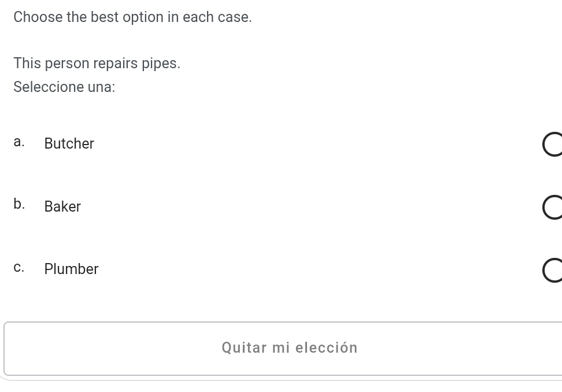Click the "Quitar mi elección" button

pyautogui.click(x=289, y=348)
